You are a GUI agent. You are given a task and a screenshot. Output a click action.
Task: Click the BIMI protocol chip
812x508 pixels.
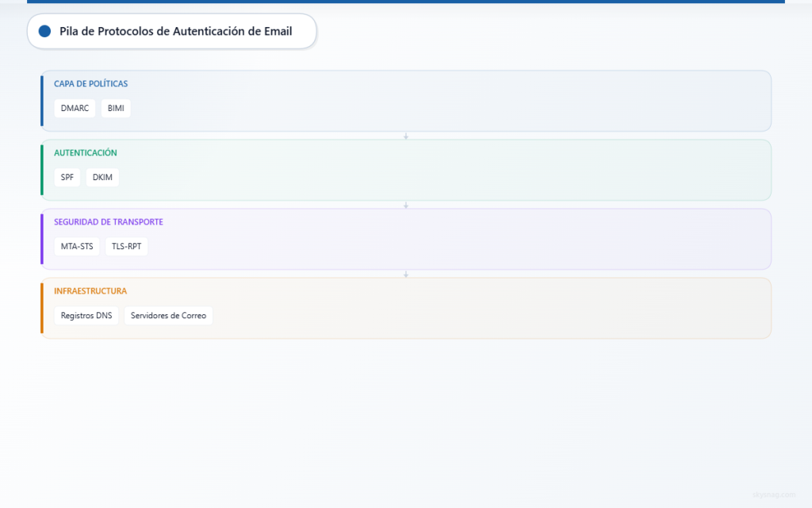point(116,108)
